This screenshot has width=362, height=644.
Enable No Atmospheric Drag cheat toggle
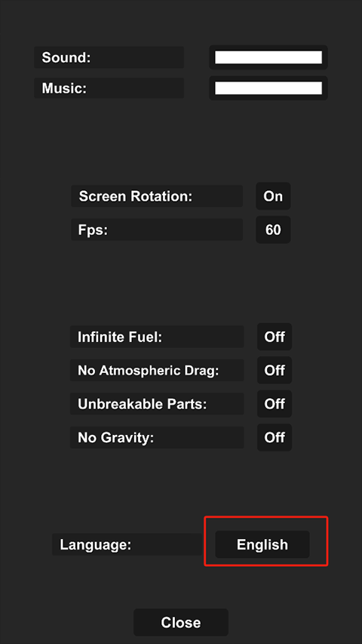[275, 371]
